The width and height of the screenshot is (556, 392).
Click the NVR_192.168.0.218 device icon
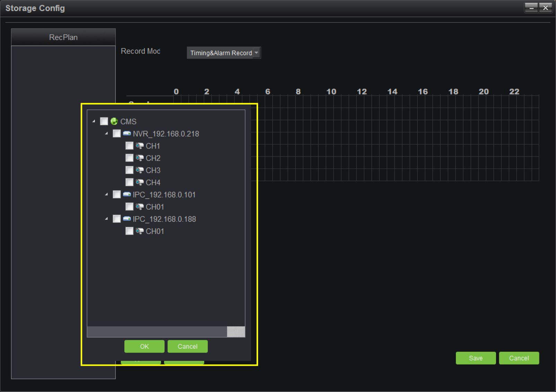click(x=127, y=134)
